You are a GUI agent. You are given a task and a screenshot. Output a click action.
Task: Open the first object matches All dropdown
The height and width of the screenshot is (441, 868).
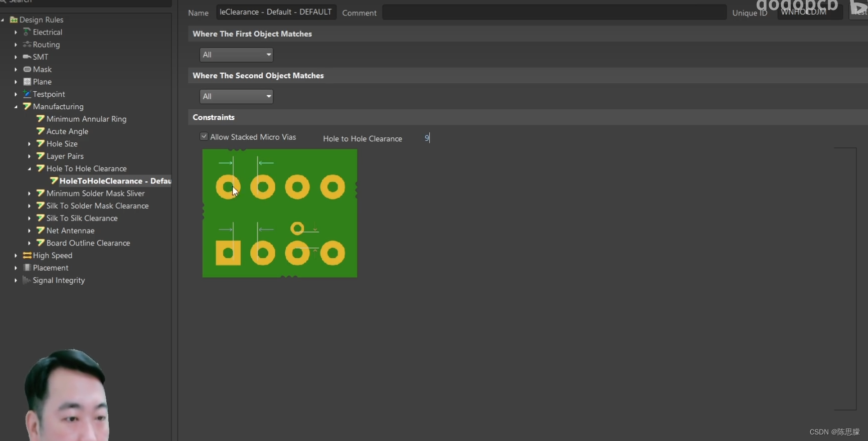[x=236, y=55]
